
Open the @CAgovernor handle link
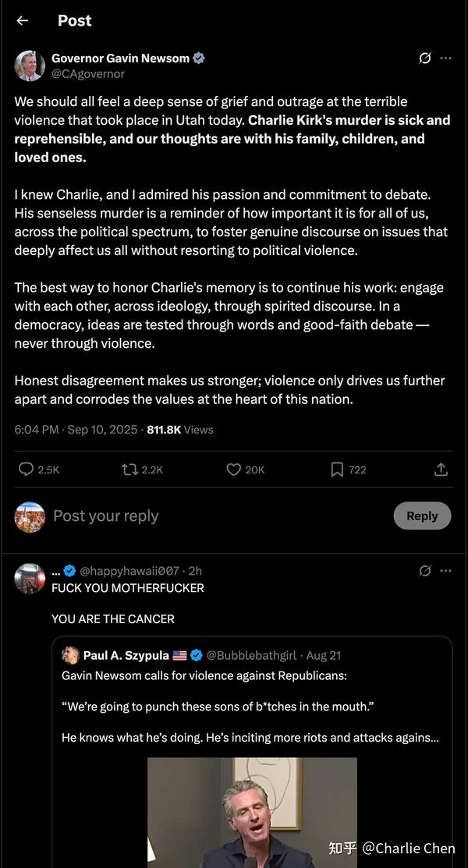(x=88, y=74)
